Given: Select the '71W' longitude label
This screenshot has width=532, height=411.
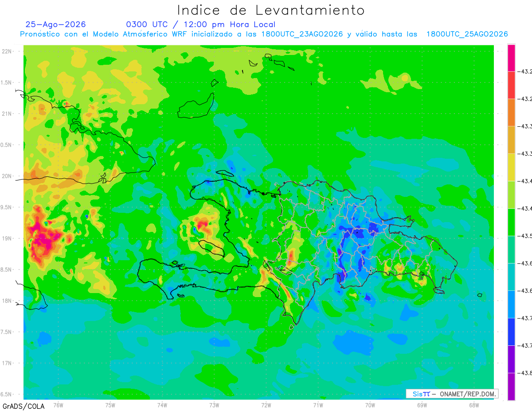Looking at the screenshot, I should pos(318,405).
